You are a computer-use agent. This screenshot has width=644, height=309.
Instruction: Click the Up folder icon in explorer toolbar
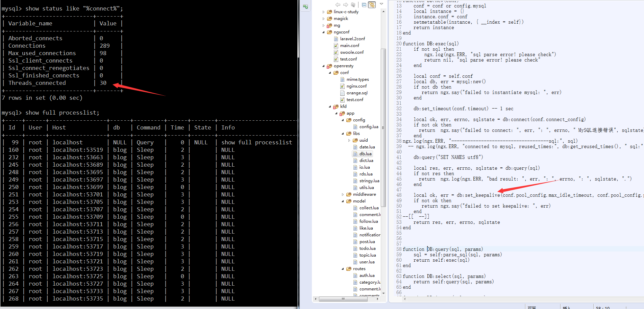(x=353, y=5)
